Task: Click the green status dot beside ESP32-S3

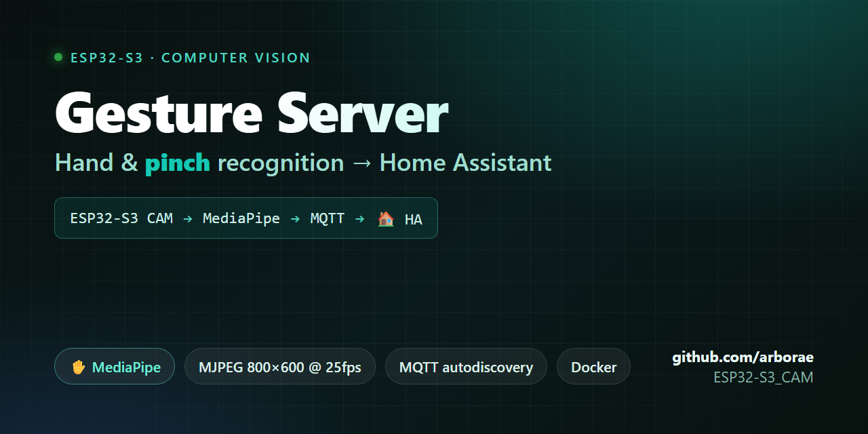Action: [58, 58]
